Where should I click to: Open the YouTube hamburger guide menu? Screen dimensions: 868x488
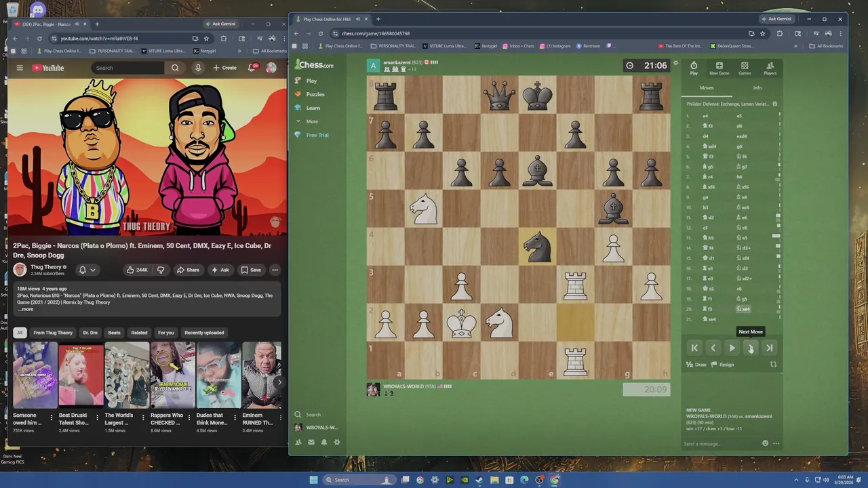pyautogui.click(x=20, y=68)
